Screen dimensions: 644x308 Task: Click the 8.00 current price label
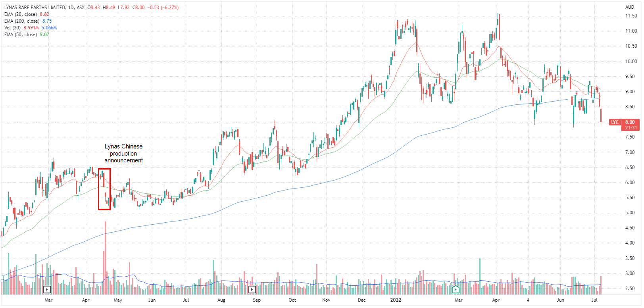click(x=630, y=122)
